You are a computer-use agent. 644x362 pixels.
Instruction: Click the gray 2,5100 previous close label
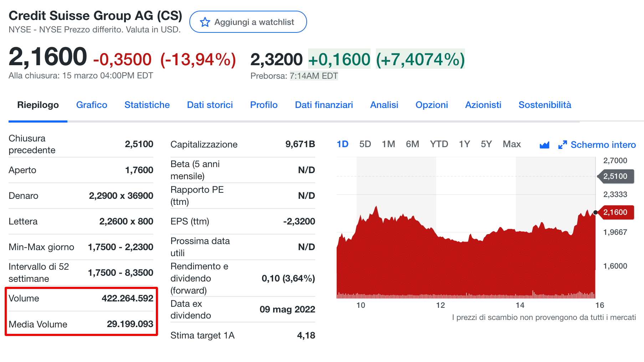click(x=616, y=176)
